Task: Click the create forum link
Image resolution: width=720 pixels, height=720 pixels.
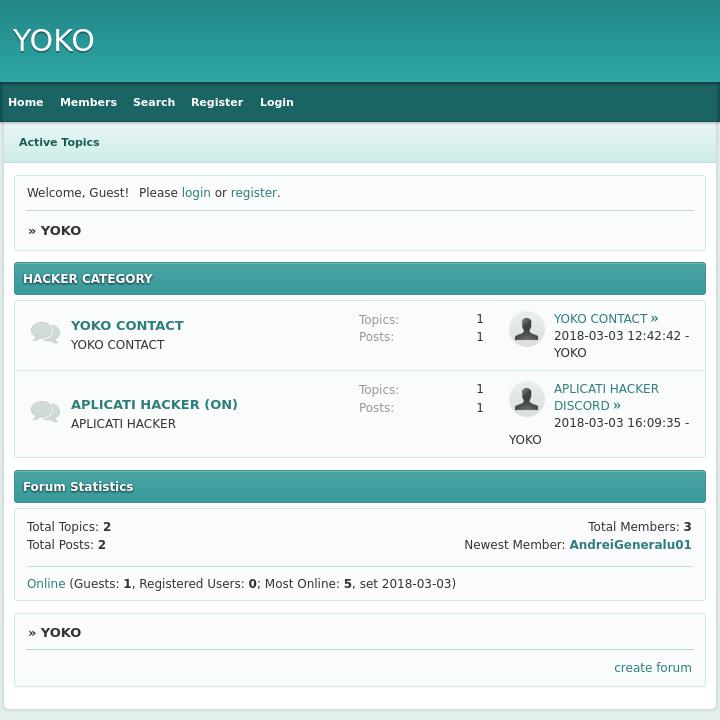Action: coord(652,668)
